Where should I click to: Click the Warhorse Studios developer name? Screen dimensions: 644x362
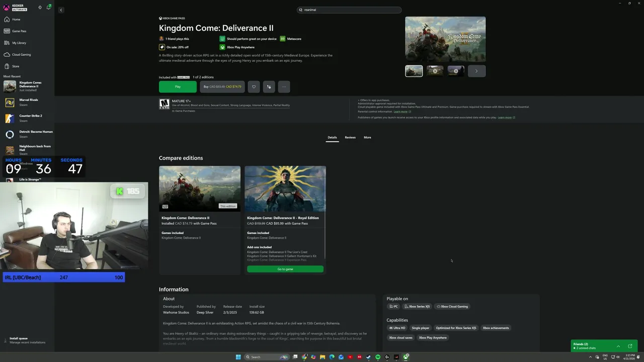pyautogui.click(x=176, y=313)
